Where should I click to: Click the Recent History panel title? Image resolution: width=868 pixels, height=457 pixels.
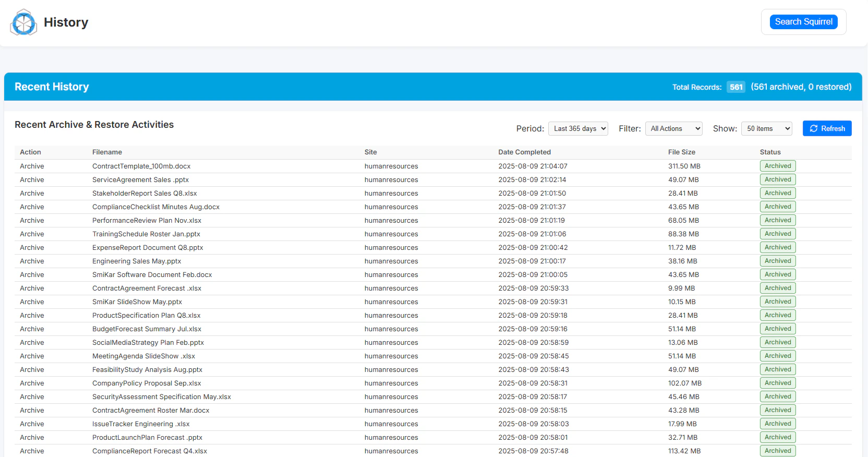point(52,87)
